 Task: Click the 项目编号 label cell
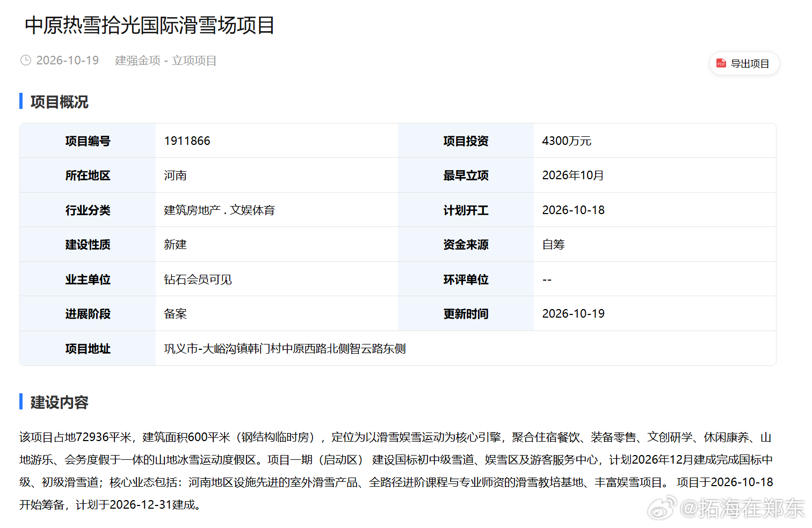(x=88, y=141)
